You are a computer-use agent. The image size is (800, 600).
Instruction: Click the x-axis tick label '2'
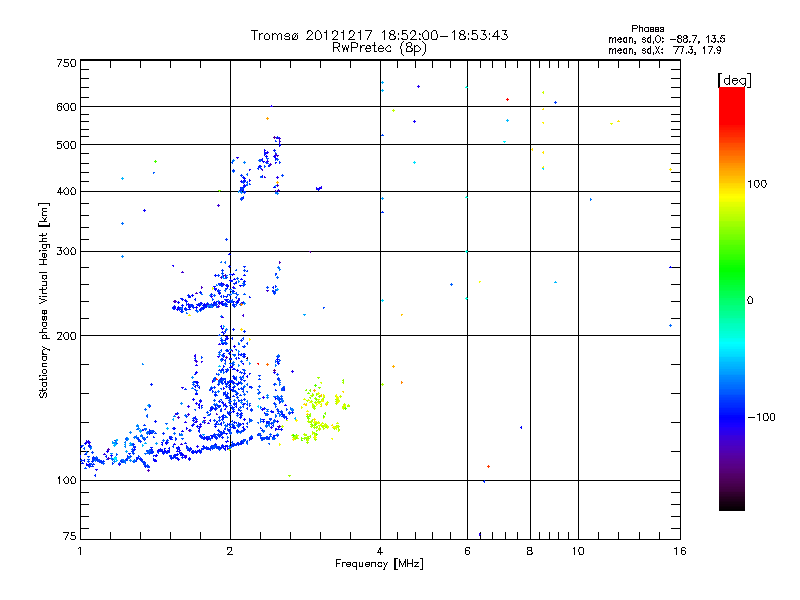click(x=230, y=551)
